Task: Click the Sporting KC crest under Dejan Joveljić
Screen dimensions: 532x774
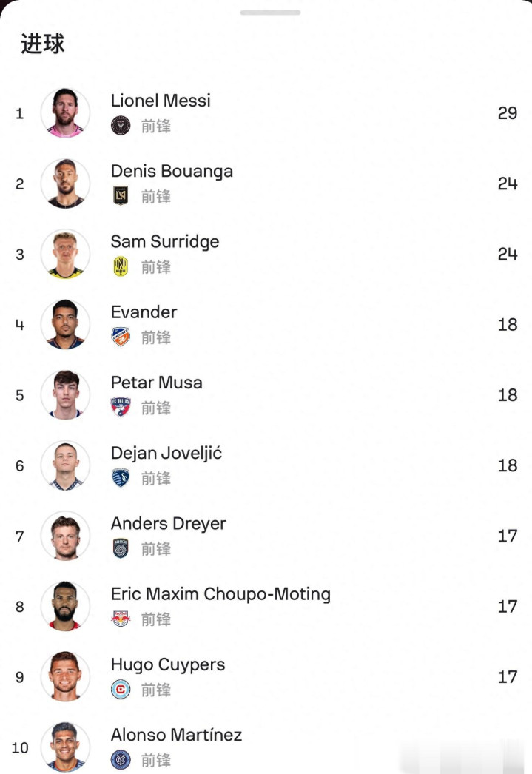Action: coord(120,478)
